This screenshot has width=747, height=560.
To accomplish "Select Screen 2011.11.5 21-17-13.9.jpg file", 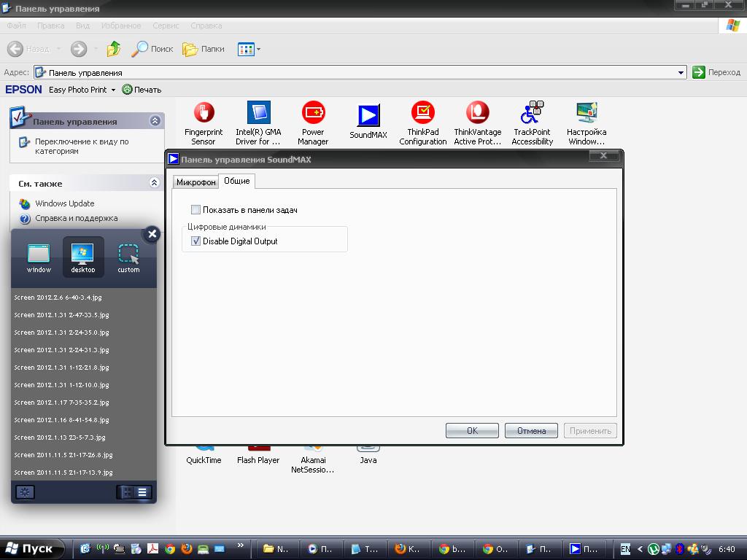I will [x=63, y=472].
